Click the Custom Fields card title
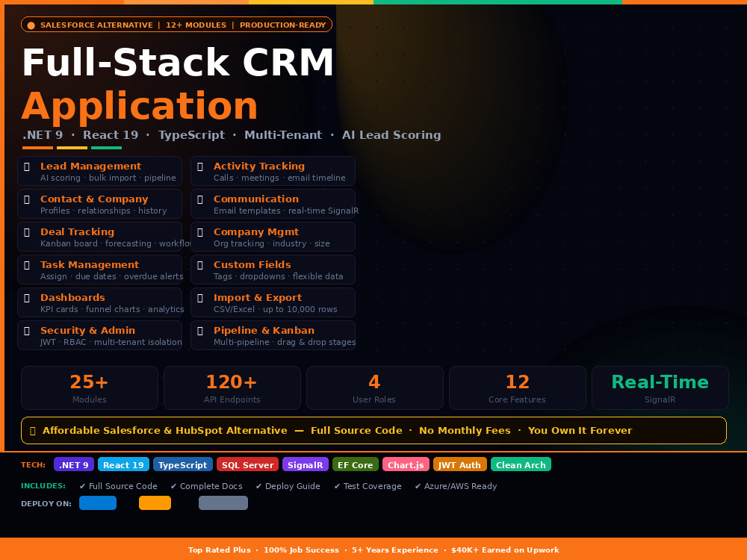 click(252, 265)
